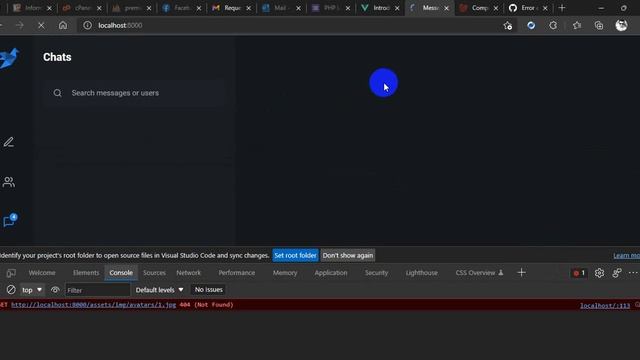
Task: Open the Network DevTools tab
Action: point(188,273)
